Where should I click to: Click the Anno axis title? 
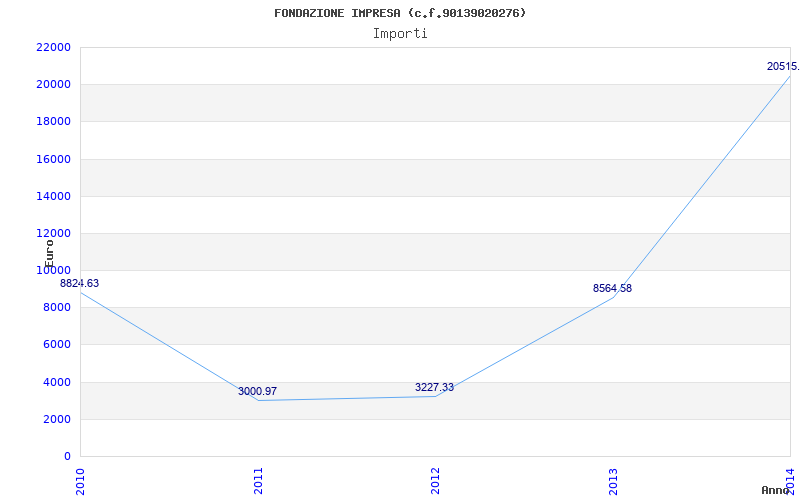[x=774, y=490]
